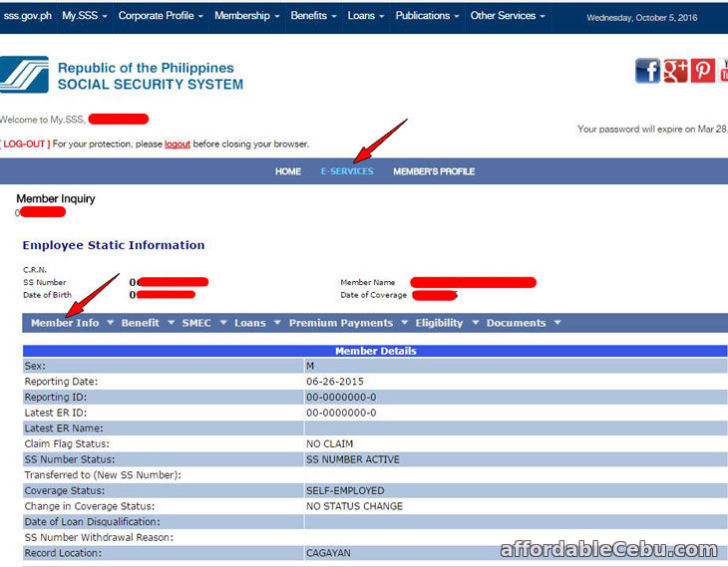The width and height of the screenshot is (728, 567).
Task: Click the Employee Static Information heading
Action: 114,245
